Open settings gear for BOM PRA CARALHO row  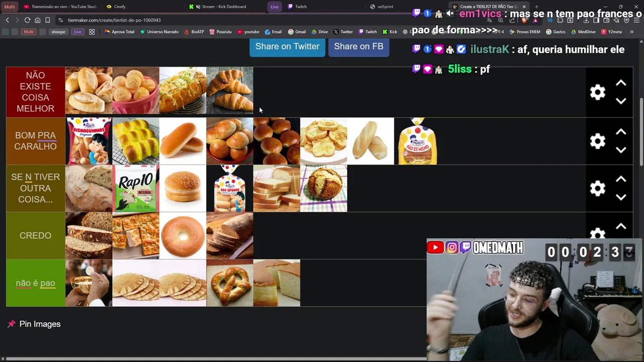(597, 141)
